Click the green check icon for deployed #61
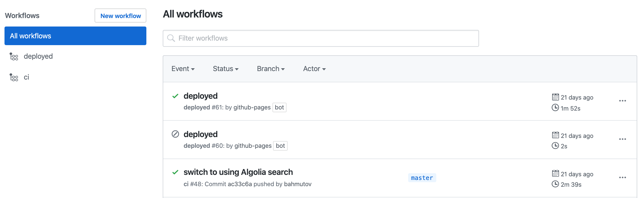 175,96
